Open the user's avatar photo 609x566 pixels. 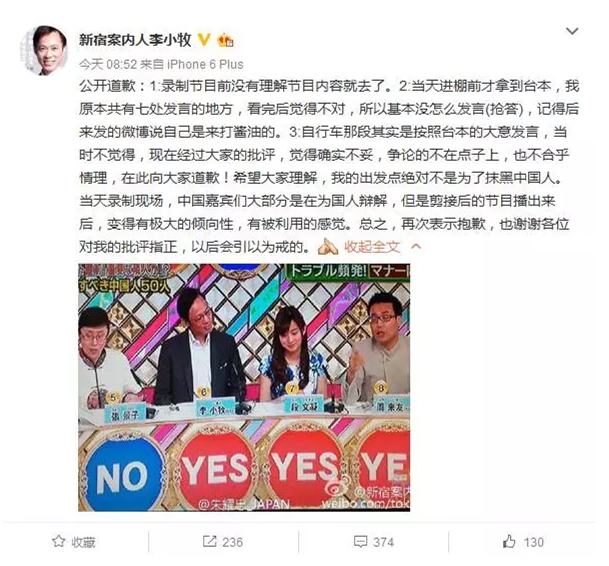(x=44, y=51)
